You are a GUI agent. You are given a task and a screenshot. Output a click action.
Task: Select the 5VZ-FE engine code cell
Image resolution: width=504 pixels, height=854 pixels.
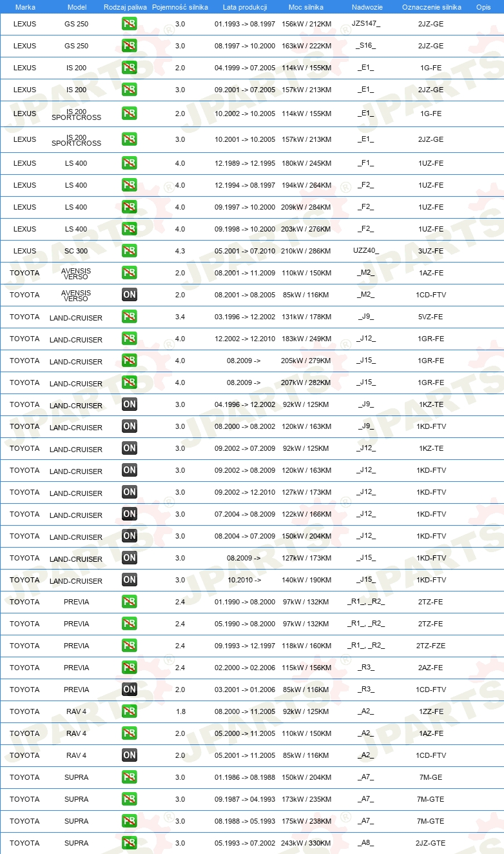point(431,317)
